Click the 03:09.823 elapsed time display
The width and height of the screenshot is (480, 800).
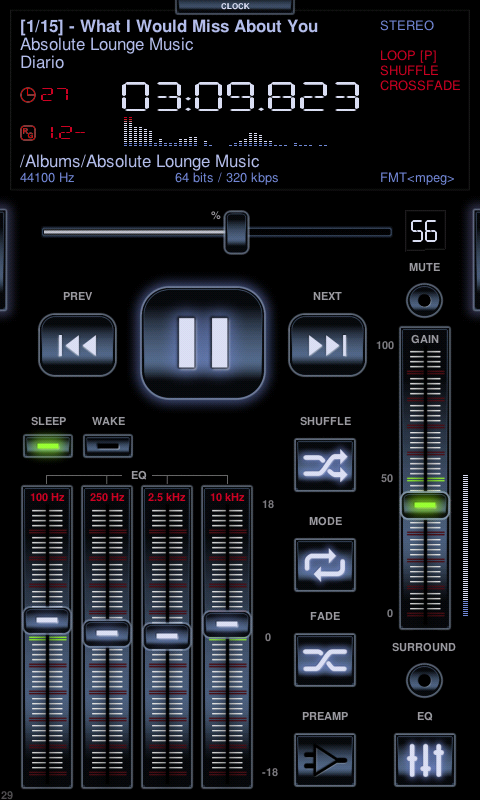[x=241, y=96]
